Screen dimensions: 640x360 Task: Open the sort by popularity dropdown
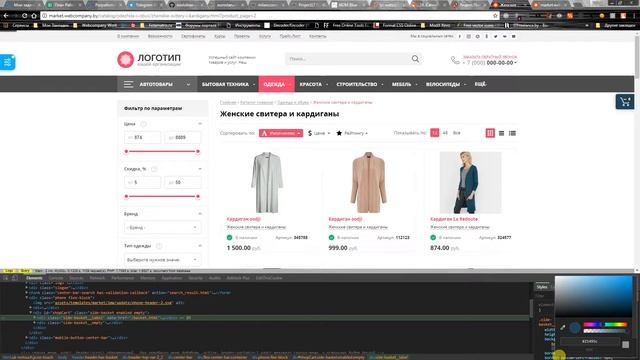point(281,133)
